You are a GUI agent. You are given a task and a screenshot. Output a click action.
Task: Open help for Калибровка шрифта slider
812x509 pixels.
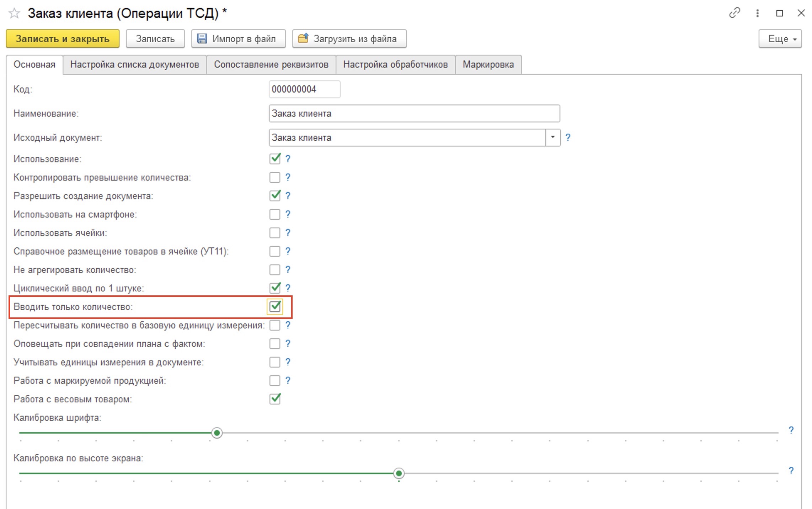pos(791,430)
